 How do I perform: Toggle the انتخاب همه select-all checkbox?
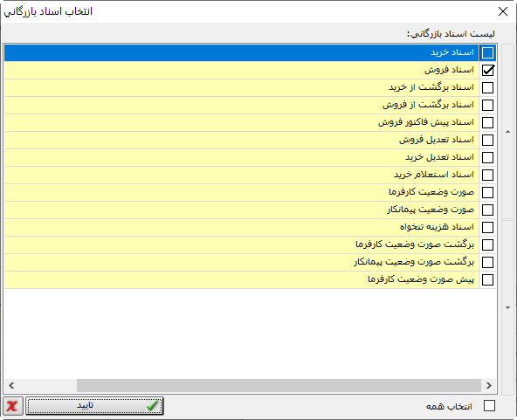pos(489,406)
